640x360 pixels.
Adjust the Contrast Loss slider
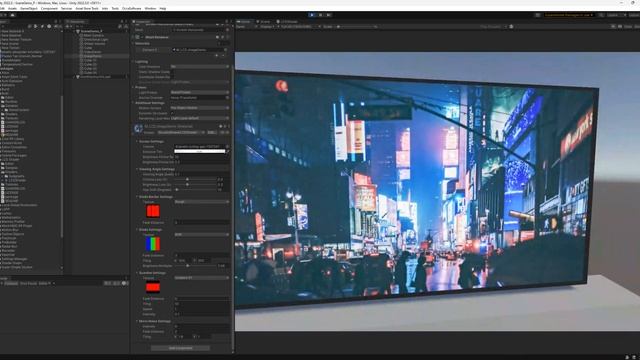pyautogui.click(x=196, y=179)
